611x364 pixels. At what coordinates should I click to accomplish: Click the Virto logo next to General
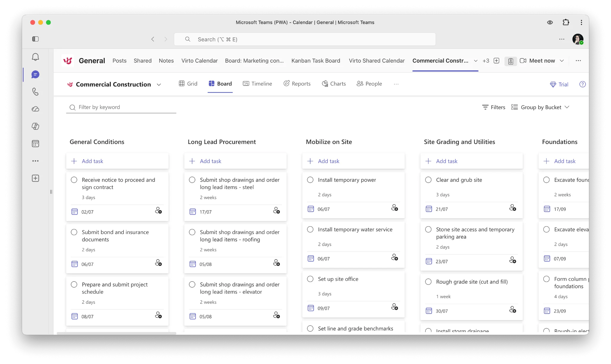point(68,61)
